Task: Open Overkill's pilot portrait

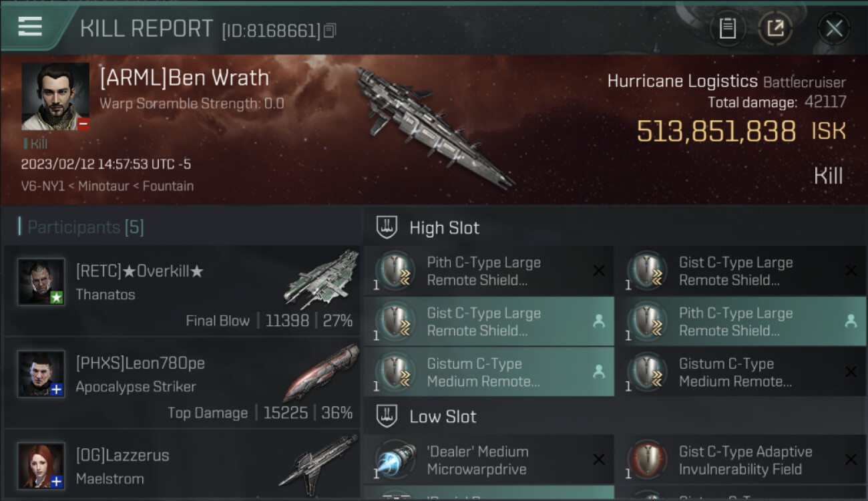Action: pos(41,282)
